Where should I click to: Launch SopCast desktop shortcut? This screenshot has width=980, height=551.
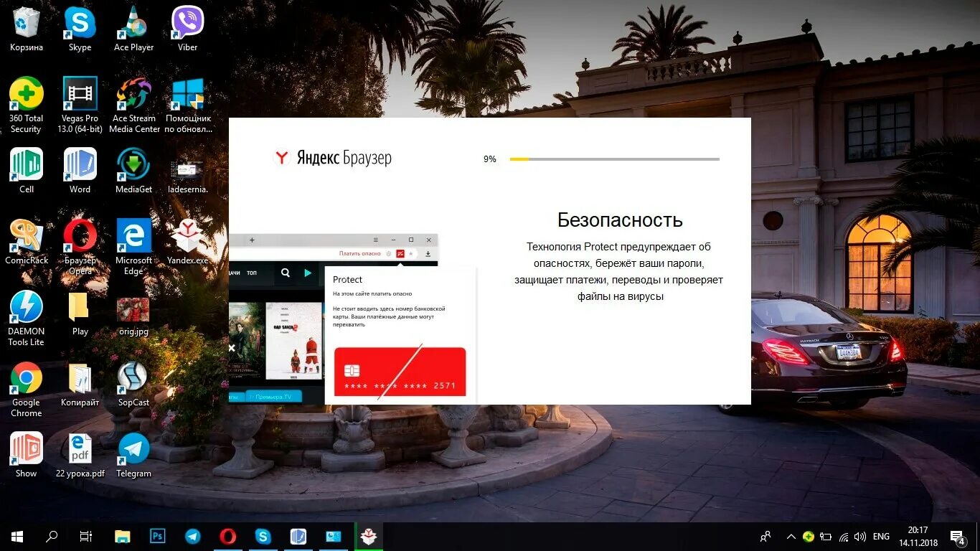(x=133, y=384)
